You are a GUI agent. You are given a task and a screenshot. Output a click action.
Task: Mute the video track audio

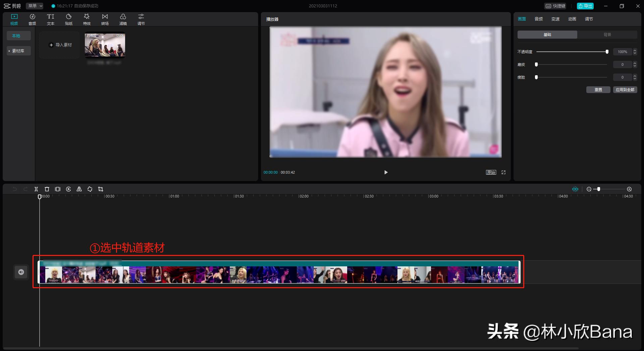click(x=21, y=272)
